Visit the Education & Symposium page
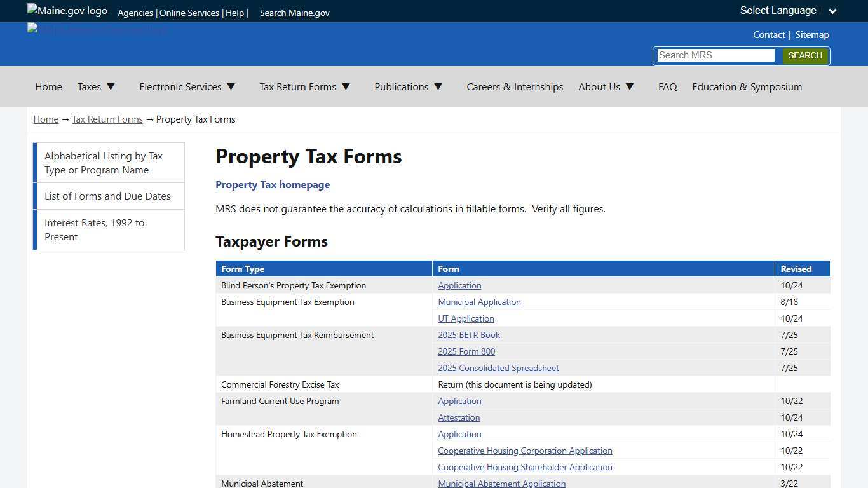 pos(747,86)
